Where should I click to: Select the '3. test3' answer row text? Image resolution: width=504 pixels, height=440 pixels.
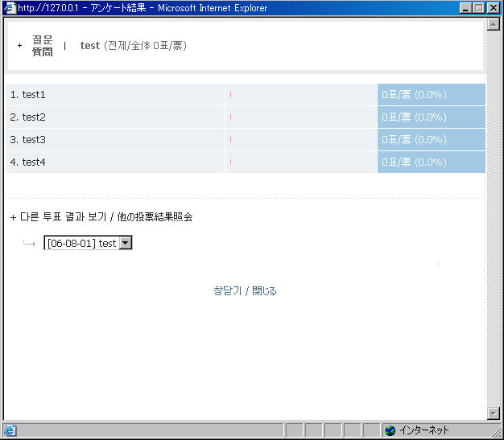click(27, 140)
